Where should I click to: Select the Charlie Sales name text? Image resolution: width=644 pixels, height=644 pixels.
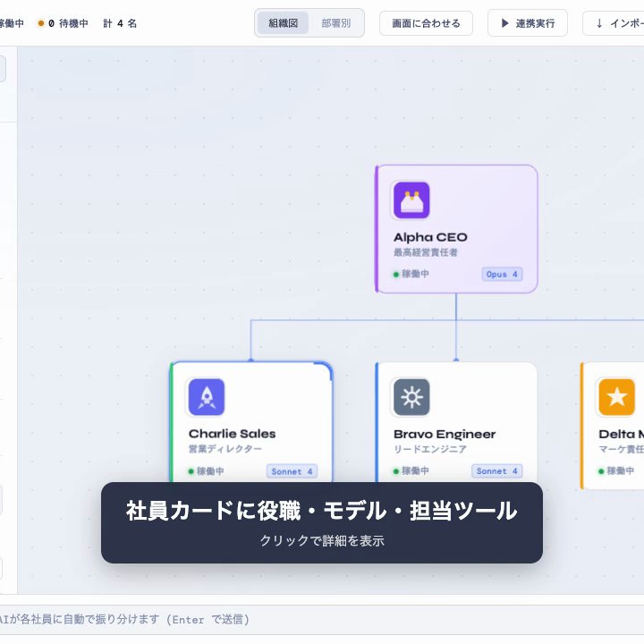pyautogui.click(x=232, y=434)
